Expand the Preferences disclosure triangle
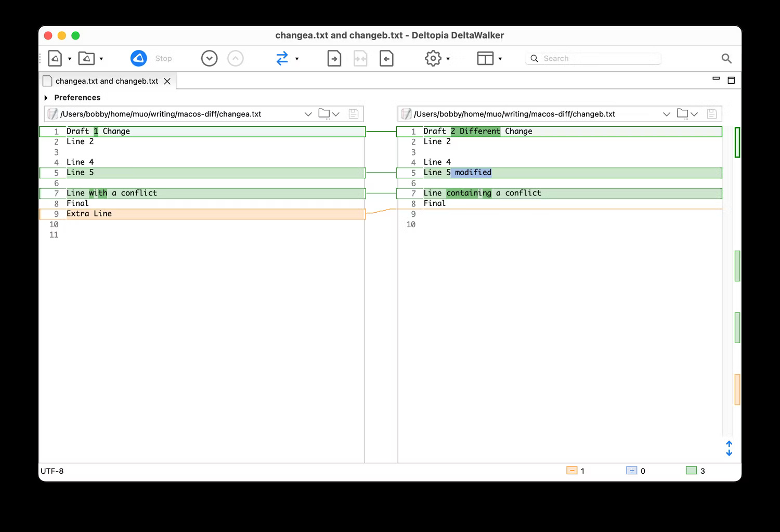The width and height of the screenshot is (780, 532). click(x=46, y=97)
